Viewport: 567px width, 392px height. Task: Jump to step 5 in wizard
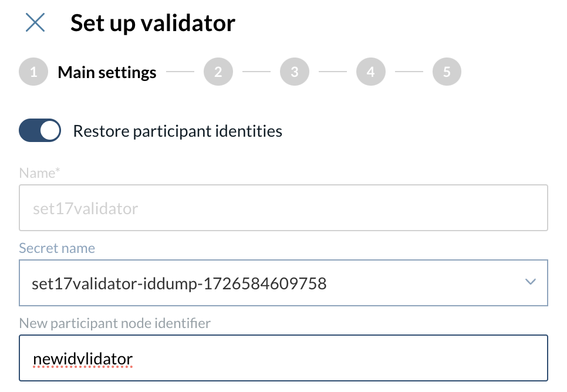(447, 72)
